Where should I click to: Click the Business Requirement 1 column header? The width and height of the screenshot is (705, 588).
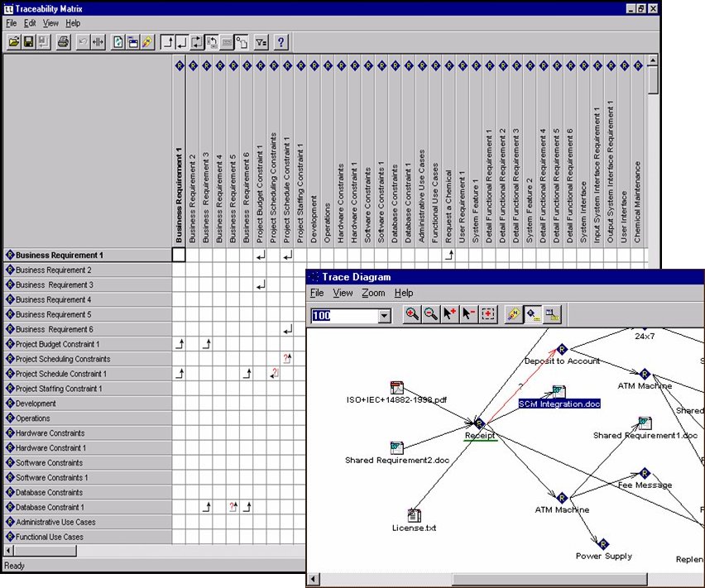point(179,153)
